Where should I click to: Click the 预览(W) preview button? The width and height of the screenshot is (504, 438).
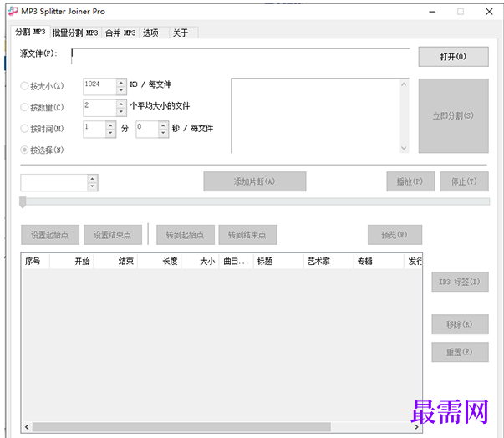pos(395,235)
